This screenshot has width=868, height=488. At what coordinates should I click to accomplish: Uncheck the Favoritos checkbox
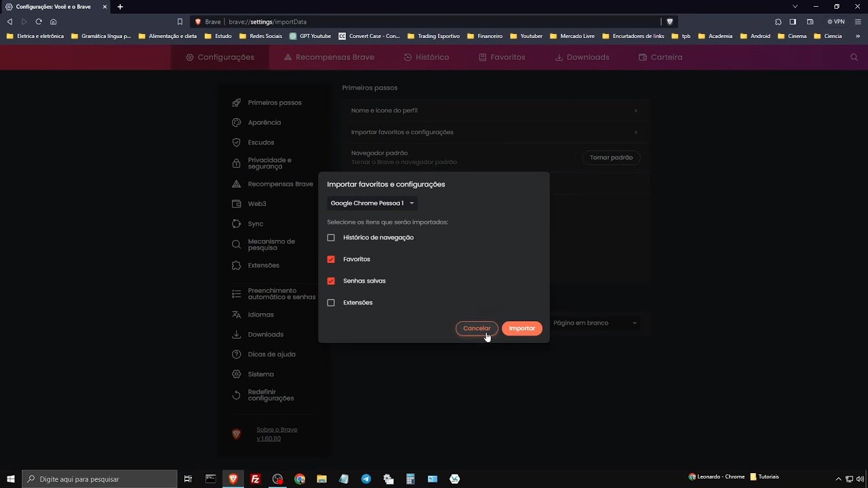tap(331, 260)
